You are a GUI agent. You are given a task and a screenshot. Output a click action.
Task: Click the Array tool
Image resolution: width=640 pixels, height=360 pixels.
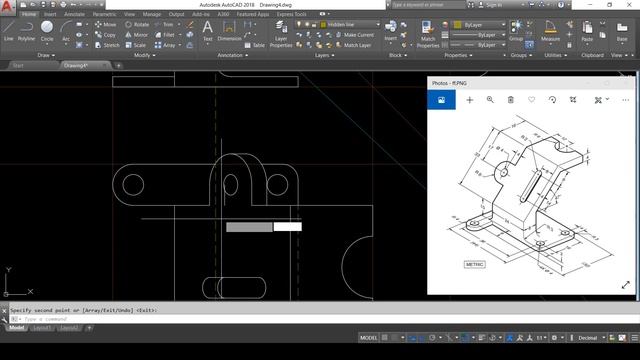(165, 45)
